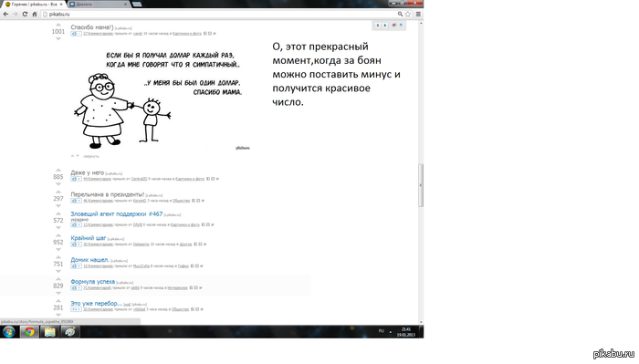639x364 pixels.
Task: Upvote 'Зловещий агент поддержки #467' post
Action: pos(58,213)
